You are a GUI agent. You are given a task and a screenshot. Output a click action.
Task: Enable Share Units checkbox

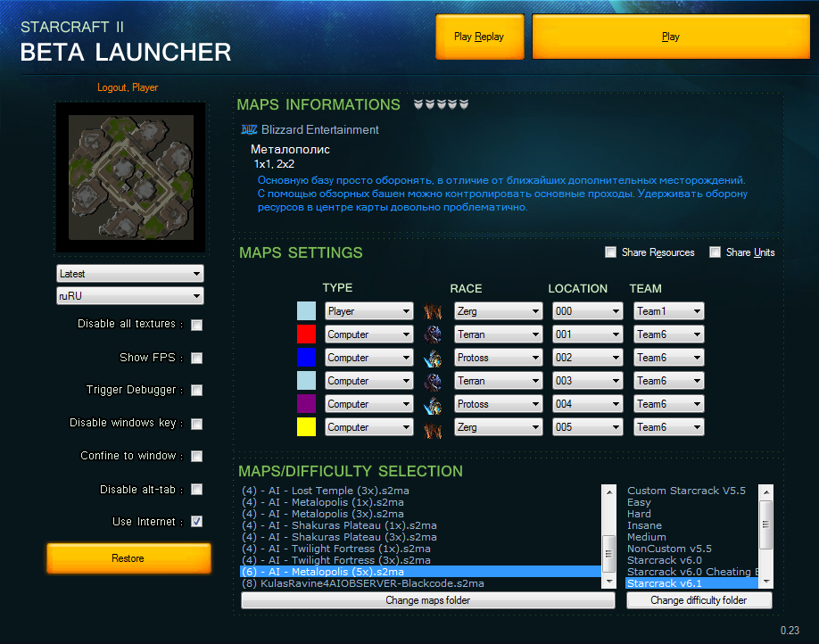click(x=715, y=252)
